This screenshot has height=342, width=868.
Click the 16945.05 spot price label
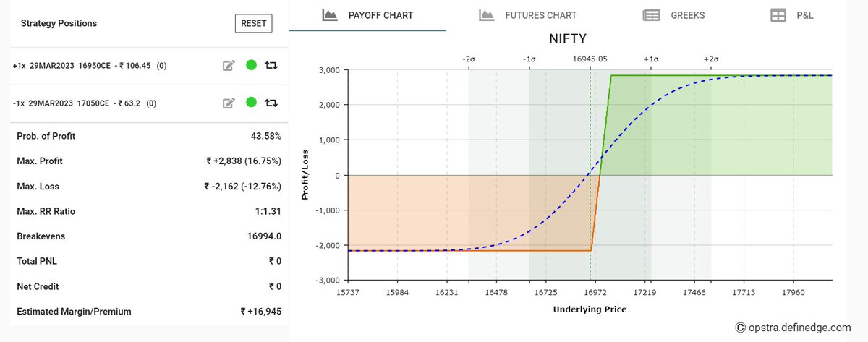590,59
